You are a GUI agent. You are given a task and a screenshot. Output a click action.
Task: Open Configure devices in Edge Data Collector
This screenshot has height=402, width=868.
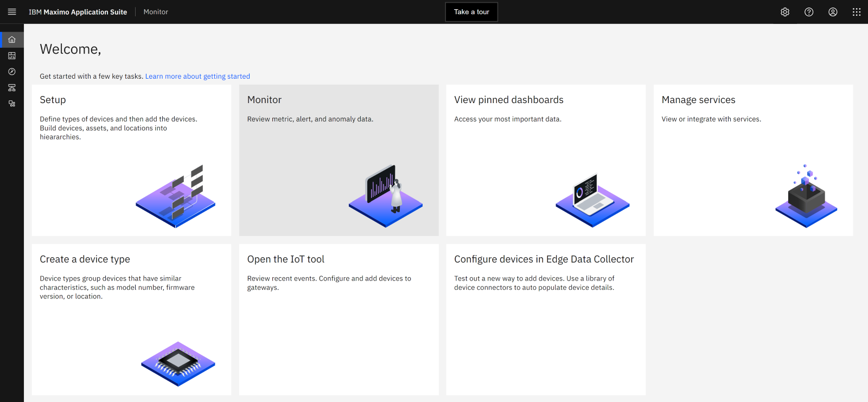pyautogui.click(x=546, y=320)
